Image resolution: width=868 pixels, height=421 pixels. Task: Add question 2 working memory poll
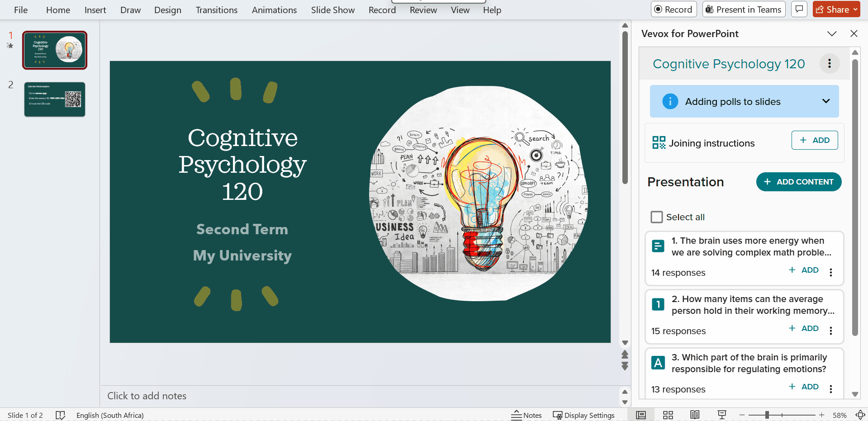click(x=804, y=328)
